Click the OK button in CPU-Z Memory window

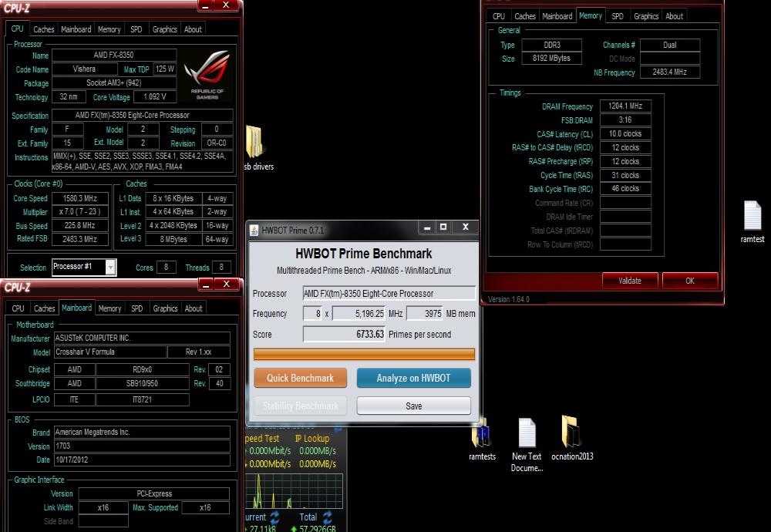coord(690,281)
